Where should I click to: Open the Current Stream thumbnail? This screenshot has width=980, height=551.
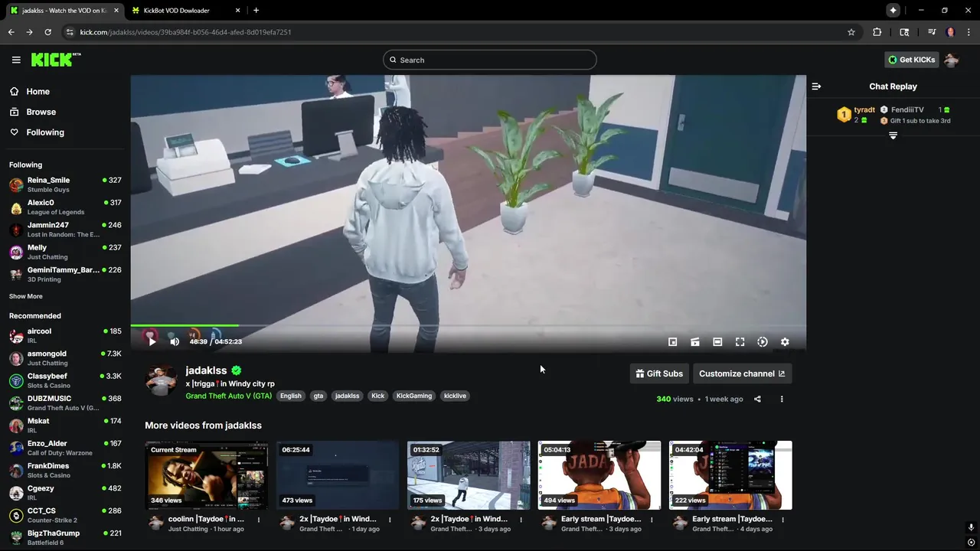tap(207, 475)
